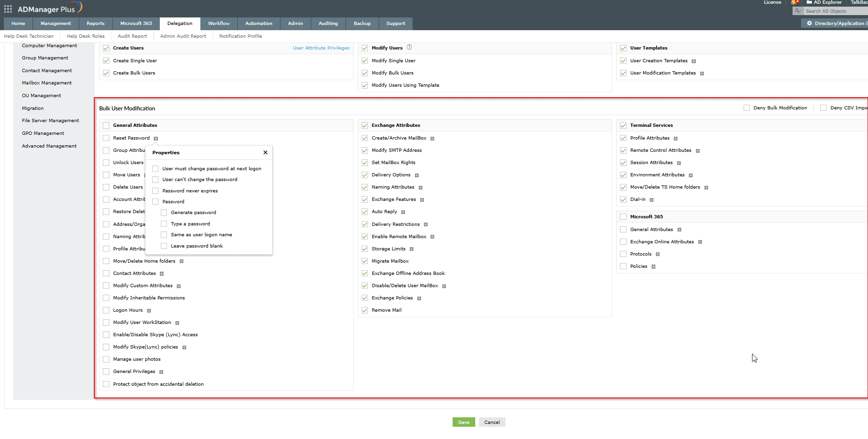Close the Properties popup
The image size is (868, 439).
tap(265, 153)
